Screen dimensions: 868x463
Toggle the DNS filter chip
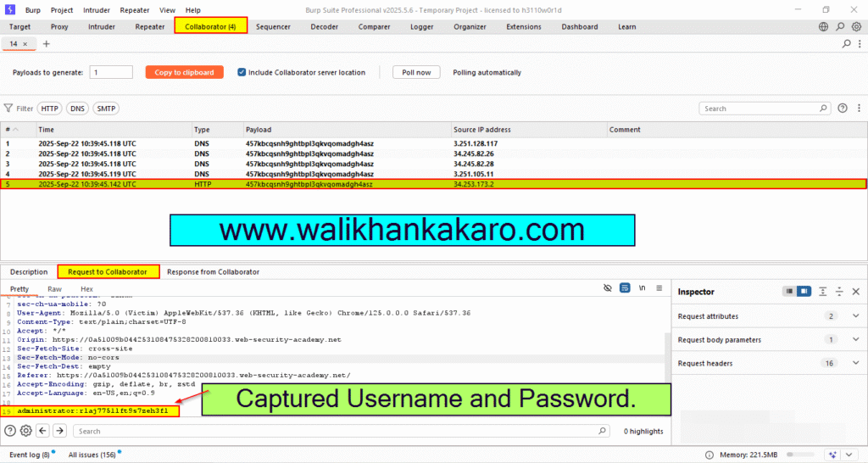(77, 109)
